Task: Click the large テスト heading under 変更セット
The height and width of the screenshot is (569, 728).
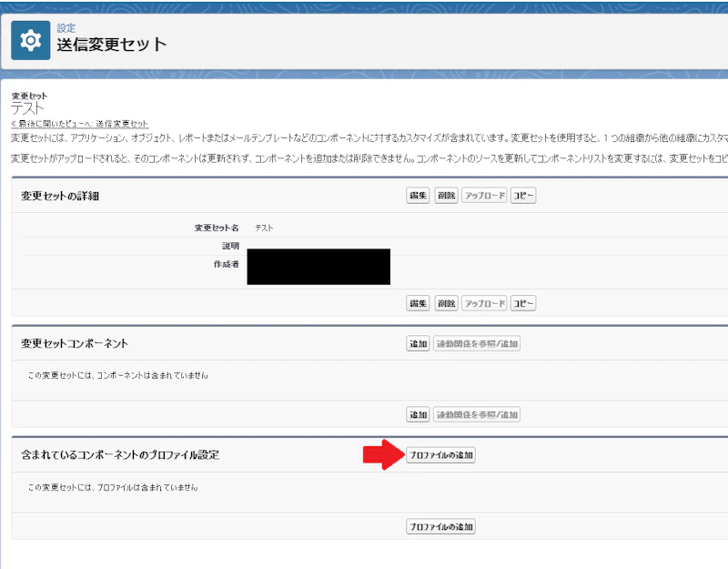Action: pos(27,108)
